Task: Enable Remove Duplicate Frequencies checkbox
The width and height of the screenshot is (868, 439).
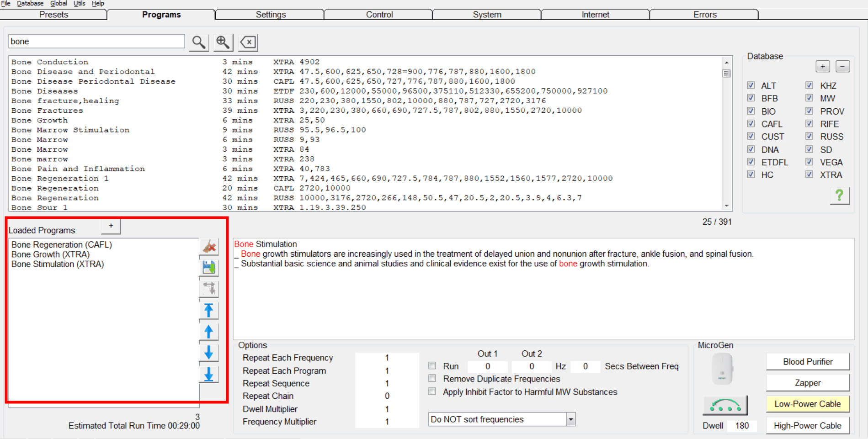Action: [432, 379]
